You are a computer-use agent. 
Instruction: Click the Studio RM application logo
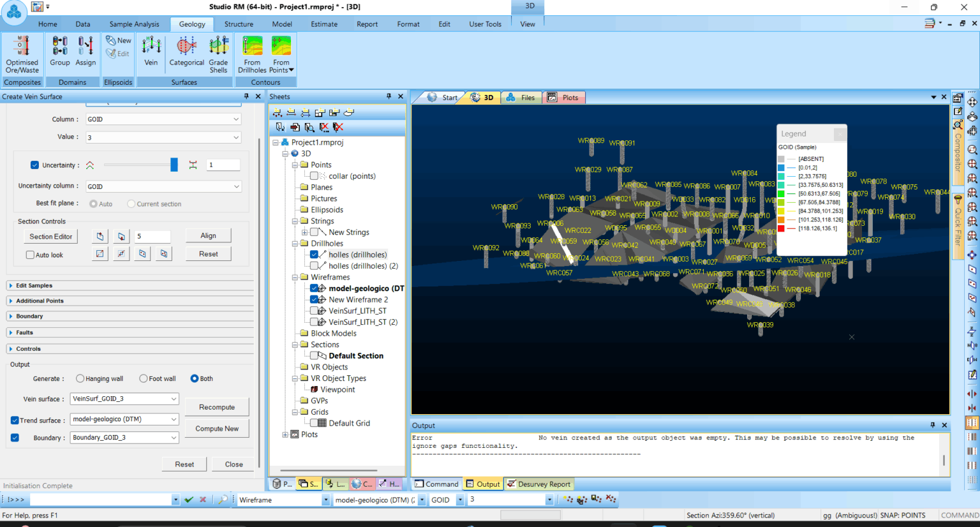[13, 11]
